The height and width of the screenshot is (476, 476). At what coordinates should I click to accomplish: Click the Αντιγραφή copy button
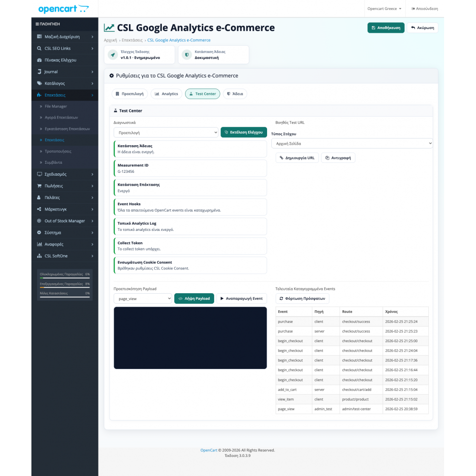[x=338, y=158]
